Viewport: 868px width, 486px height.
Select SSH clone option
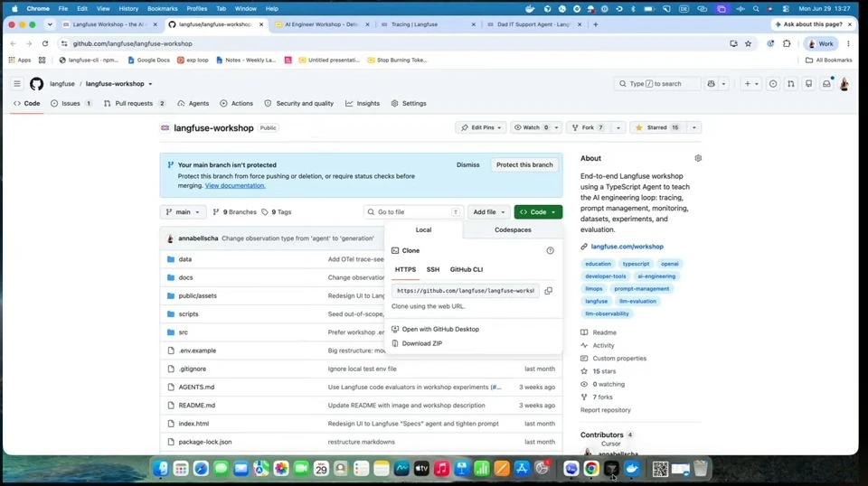click(x=433, y=270)
